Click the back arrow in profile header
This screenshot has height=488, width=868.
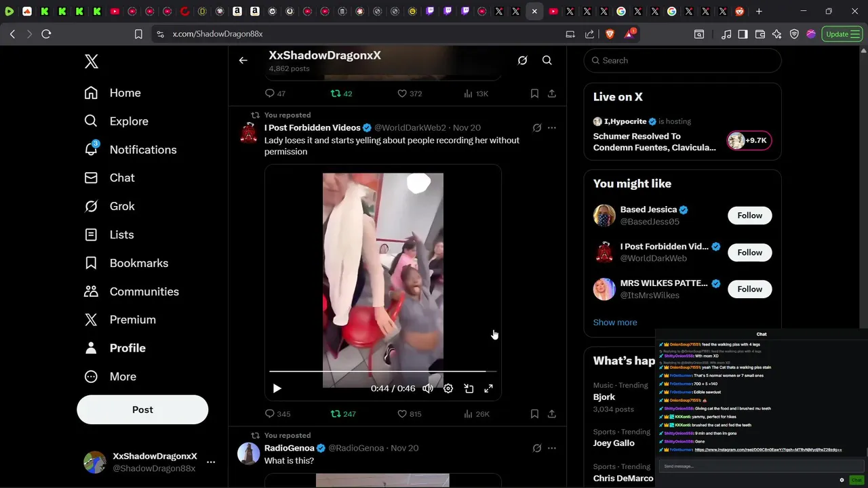click(243, 60)
